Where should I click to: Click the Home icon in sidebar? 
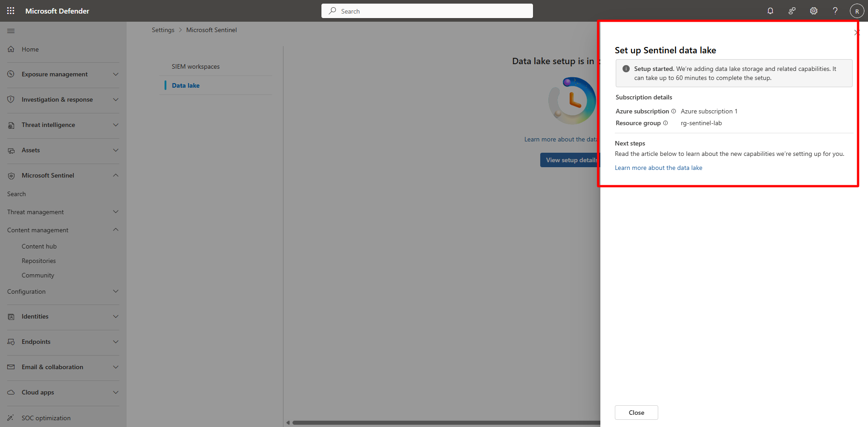click(x=11, y=49)
